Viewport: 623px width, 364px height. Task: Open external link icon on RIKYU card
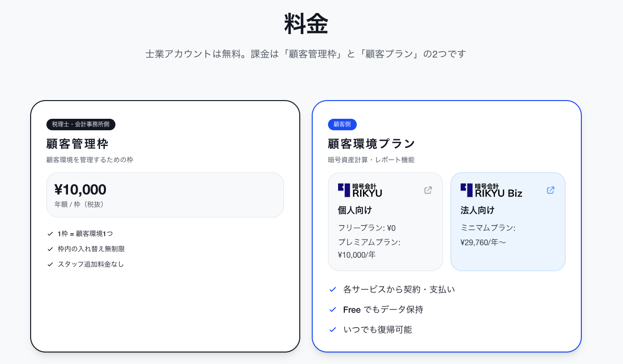[x=428, y=190]
